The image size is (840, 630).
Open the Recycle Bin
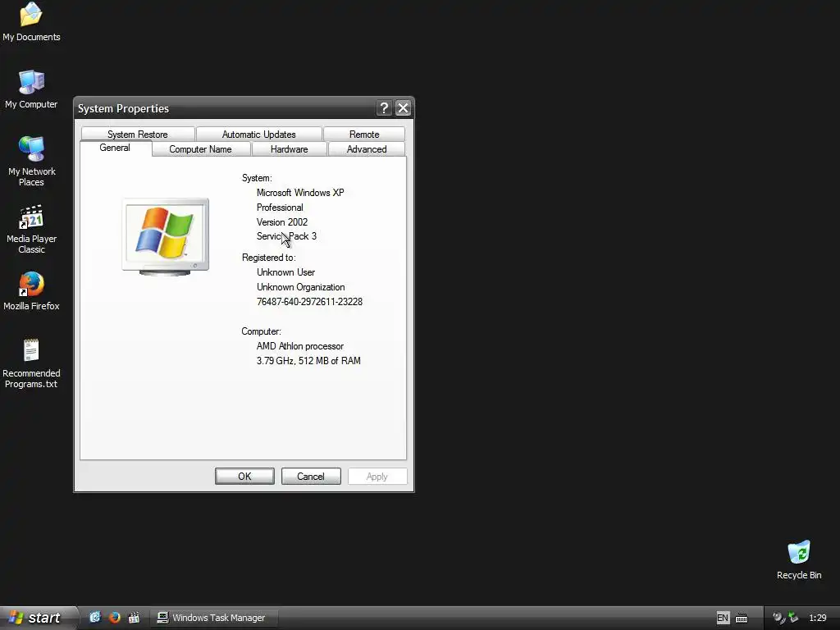[x=799, y=559]
